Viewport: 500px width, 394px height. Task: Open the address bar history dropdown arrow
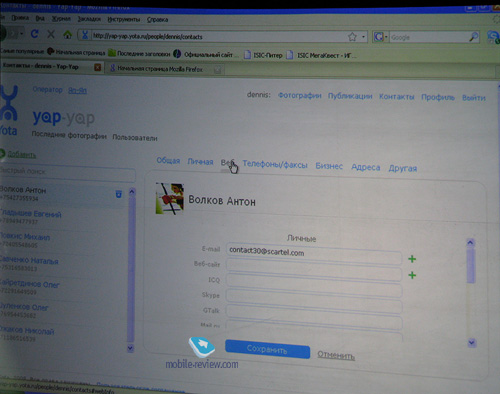tap(363, 37)
